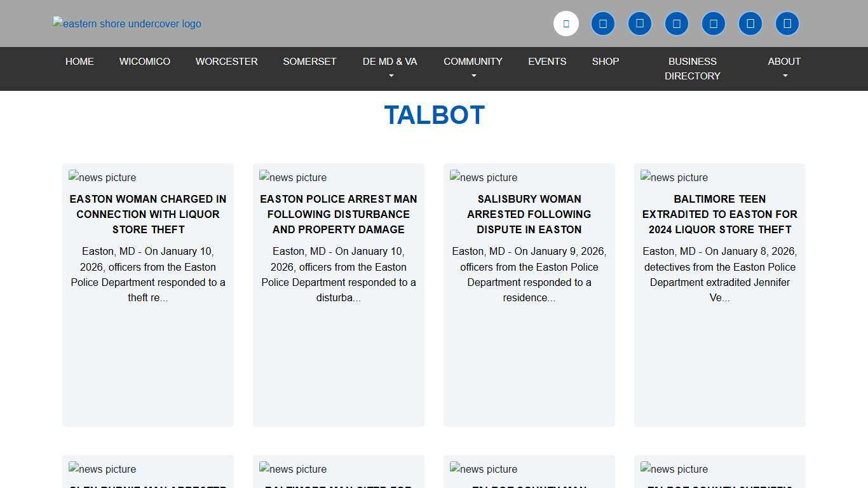Open the Business Directory page
Viewport: 868px width, 488px height.
pos(692,68)
